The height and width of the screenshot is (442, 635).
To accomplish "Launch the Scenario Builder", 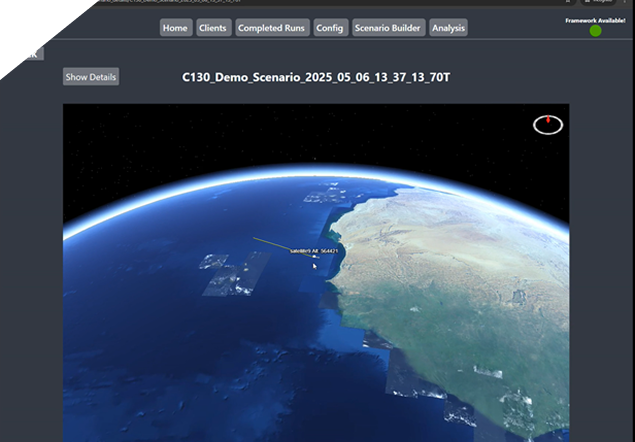I will click(x=388, y=28).
